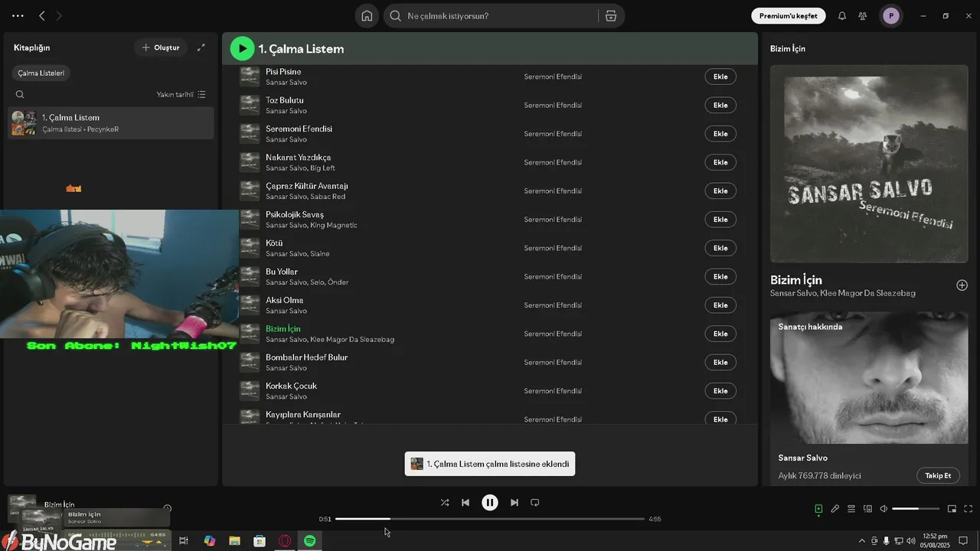Click Ekle next to Bu Yollar

tap(720, 276)
